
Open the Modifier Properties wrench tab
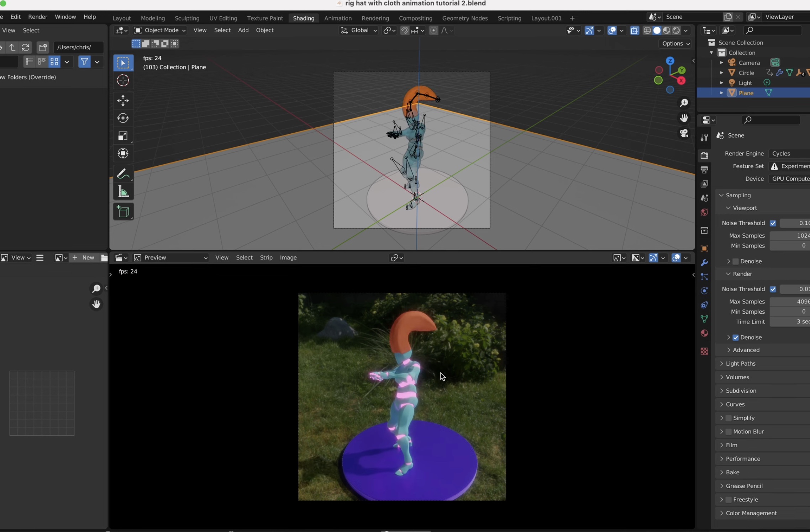704,262
